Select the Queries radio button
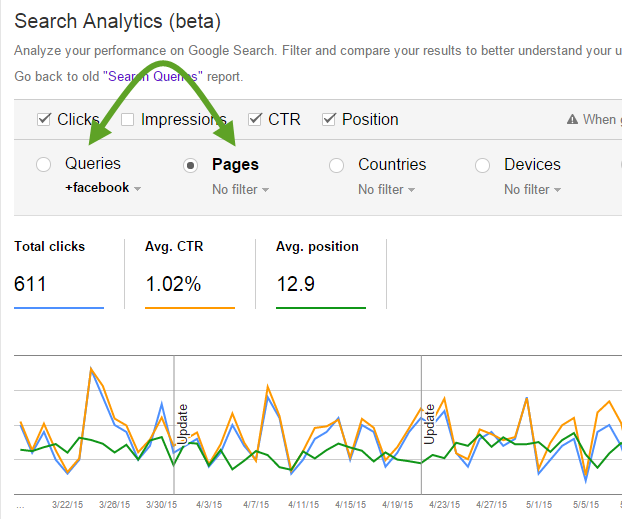The image size is (622, 519). click(43, 165)
